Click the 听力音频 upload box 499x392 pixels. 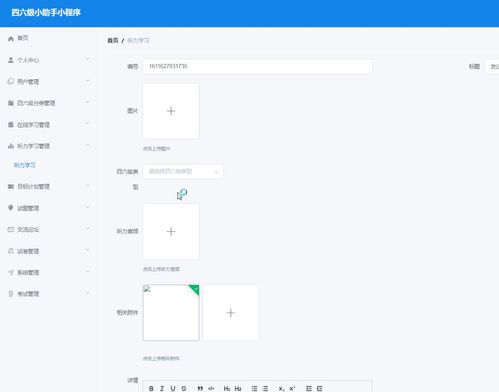tap(171, 231)
